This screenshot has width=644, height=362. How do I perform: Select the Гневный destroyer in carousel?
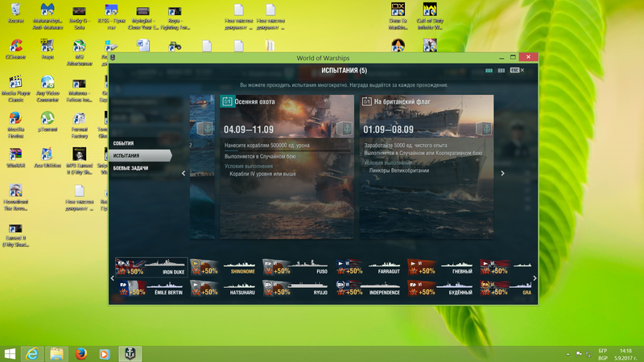click(440, 267)
